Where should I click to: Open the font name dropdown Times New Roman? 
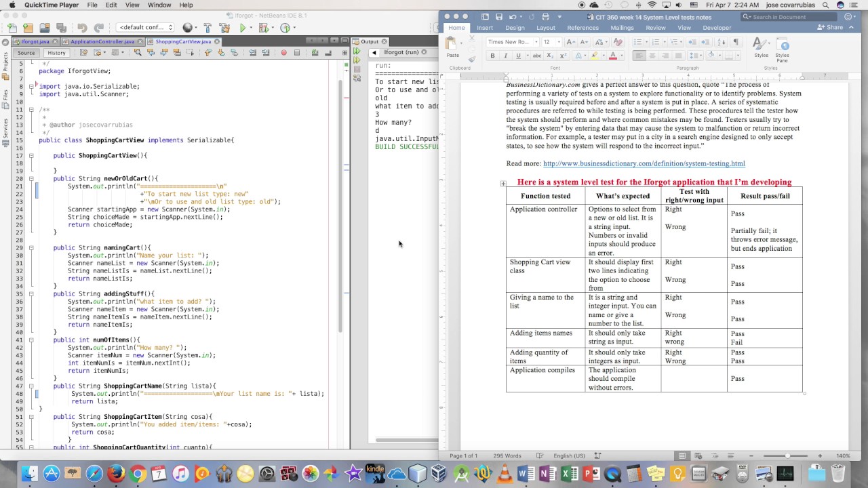click(x=511, y=42)
